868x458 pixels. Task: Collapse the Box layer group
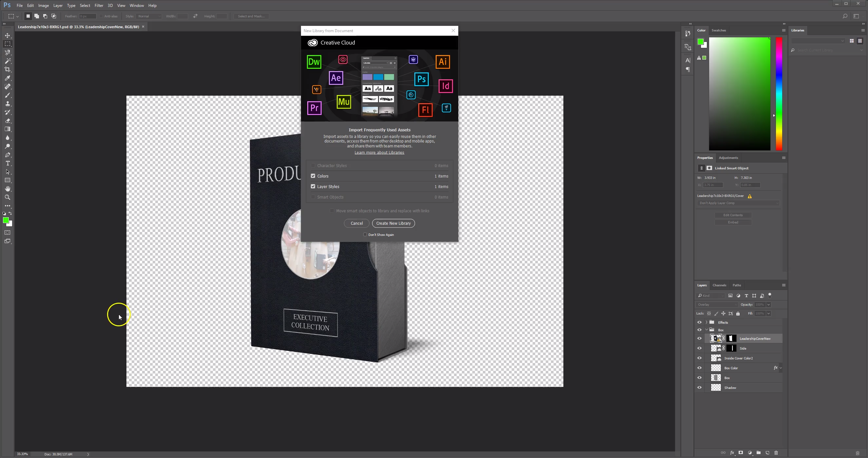[x=707, y=330]
